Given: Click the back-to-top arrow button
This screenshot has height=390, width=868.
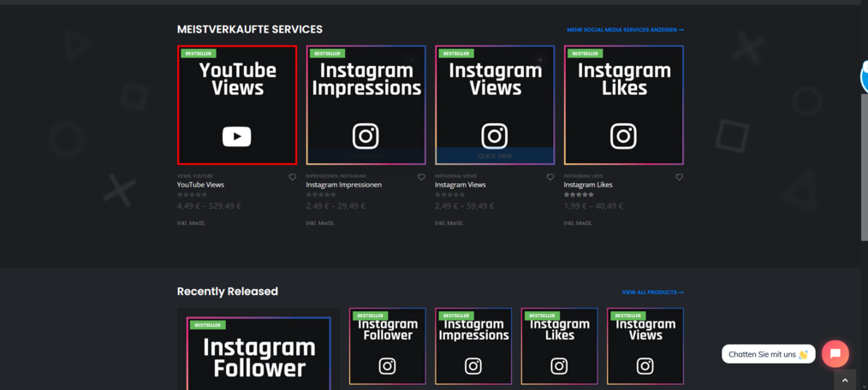Looking at the screenshot, I should (845, 380).
